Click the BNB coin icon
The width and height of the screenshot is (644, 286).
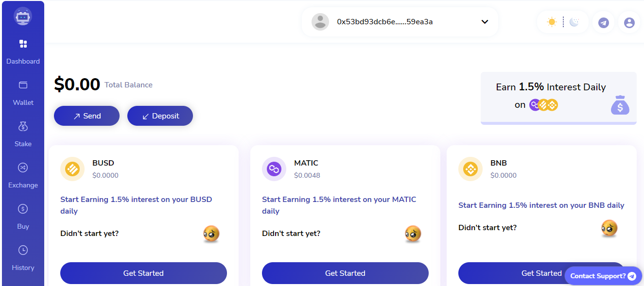[470, 169]
